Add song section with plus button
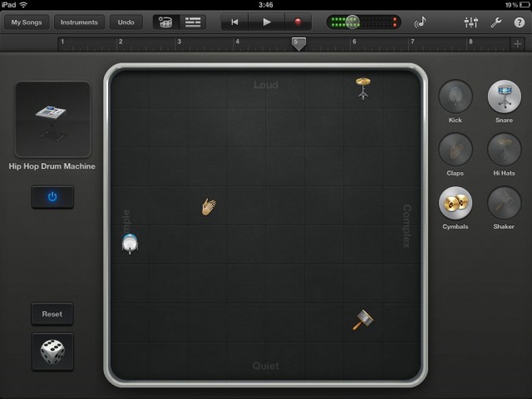Viewport: 532px width, 399px height. point(518,43)
